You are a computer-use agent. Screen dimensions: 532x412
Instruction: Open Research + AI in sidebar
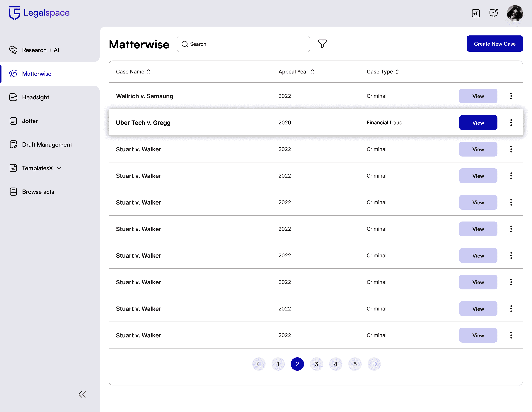[x=40, y=50]
